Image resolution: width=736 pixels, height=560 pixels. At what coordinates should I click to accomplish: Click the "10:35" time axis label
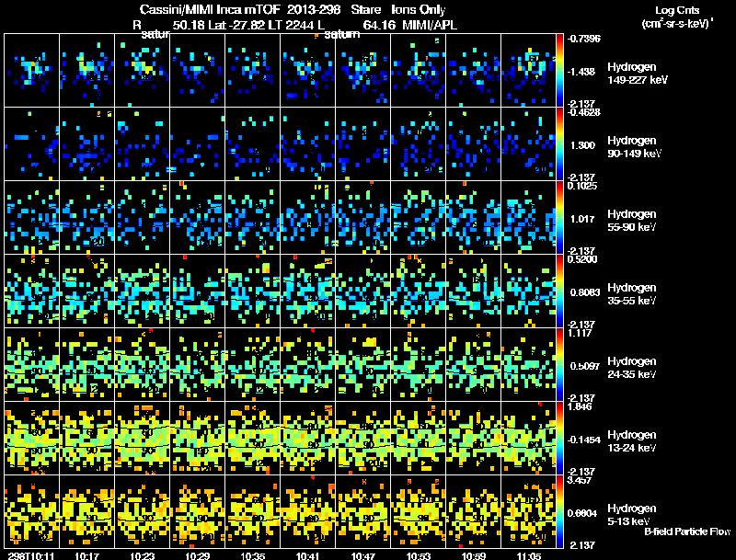click(253, 555)
